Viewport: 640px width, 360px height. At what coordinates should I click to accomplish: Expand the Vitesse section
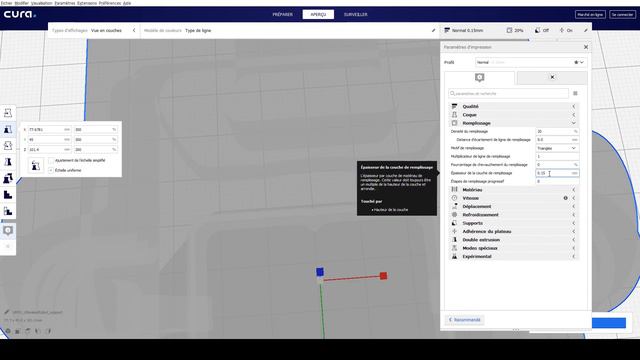click(513, 198)
